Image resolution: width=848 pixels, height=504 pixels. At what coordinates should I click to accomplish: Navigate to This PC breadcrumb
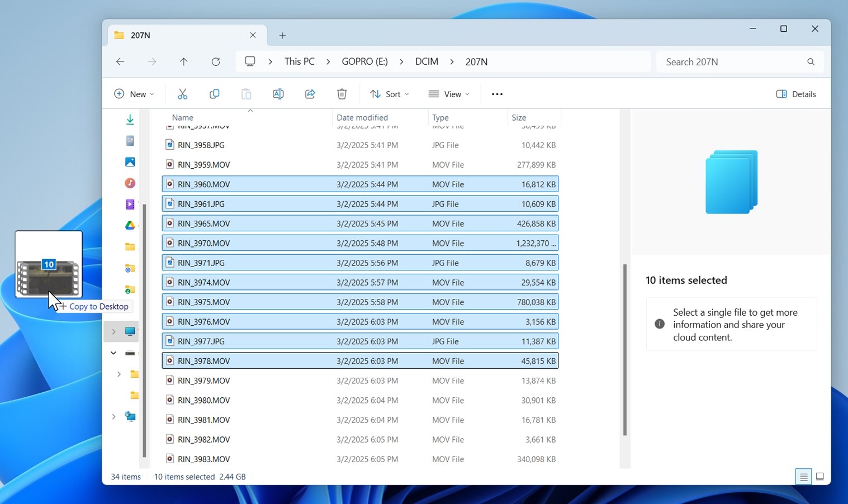coord(300,61)
